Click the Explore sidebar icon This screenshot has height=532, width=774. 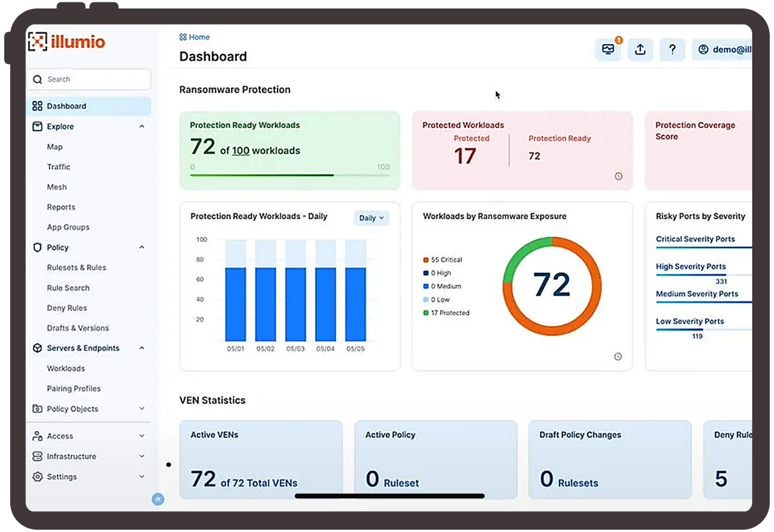(x=37, y=126)
